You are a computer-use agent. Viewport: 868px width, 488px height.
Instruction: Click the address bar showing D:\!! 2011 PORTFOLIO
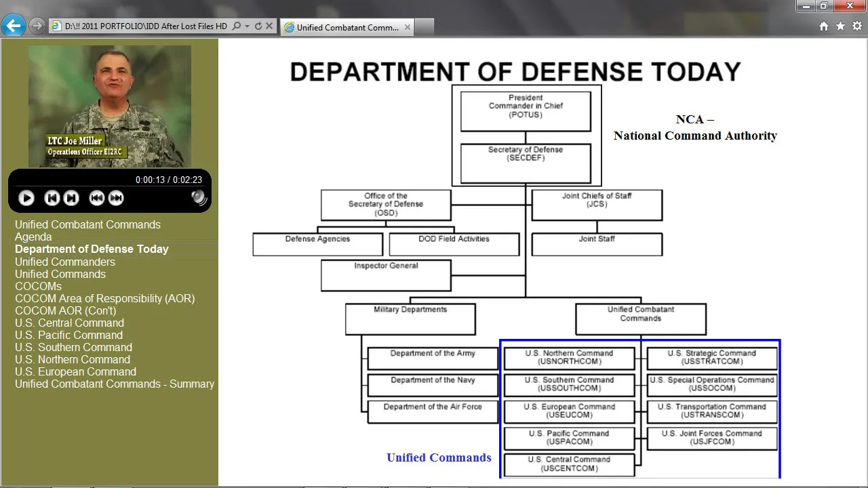click(x=146, y=26)
